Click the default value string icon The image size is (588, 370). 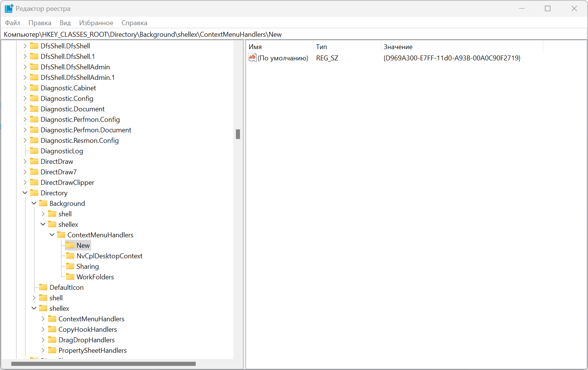[252, 58]
